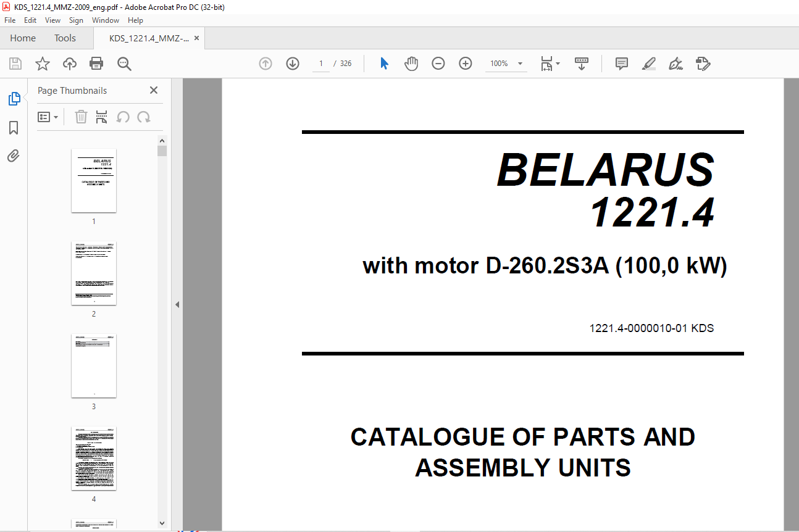Open the Edit menu
The height and width of the screenshot is (532, 799).
(30, 20)
